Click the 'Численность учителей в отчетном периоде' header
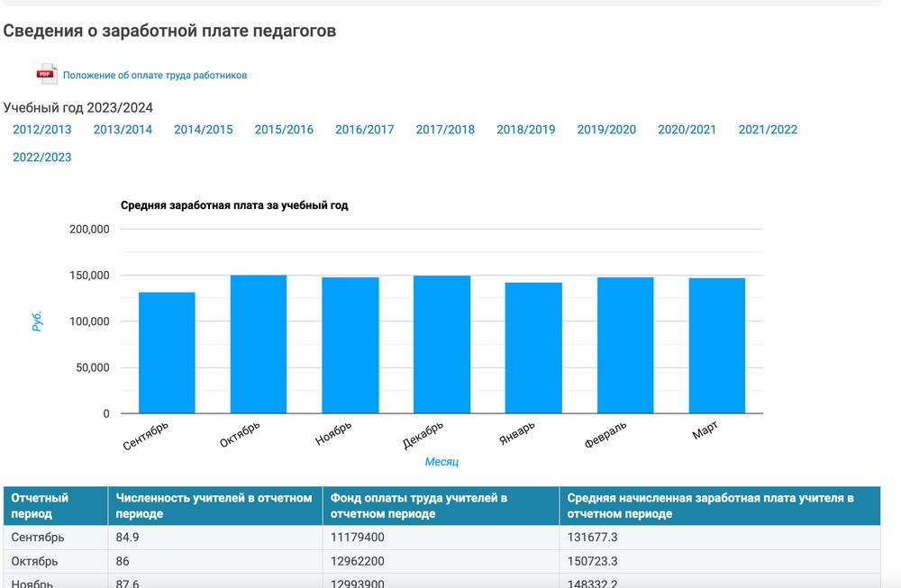This screenshot has height=588, width=901. point(215,506)
